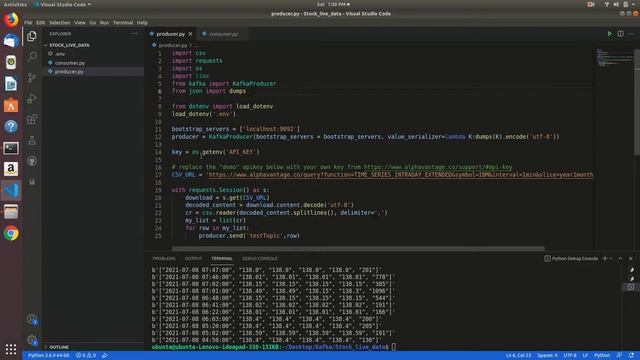Split the editor to the right
The width and height of the screenshot is (640, 360).
coord(620,34)
